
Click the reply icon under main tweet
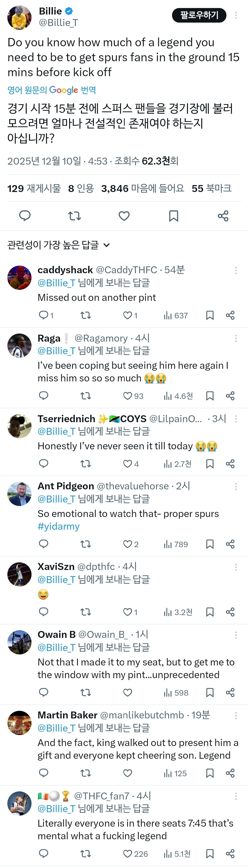point(25,216)
